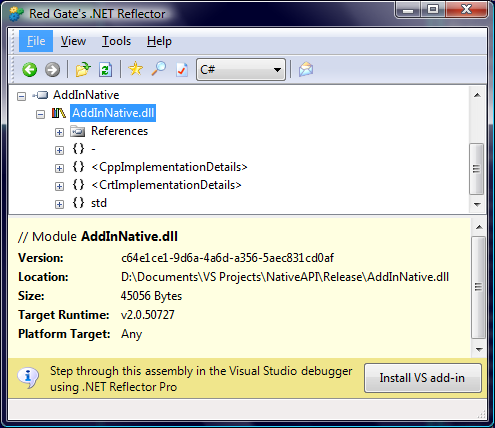
Task: Click the envelope feedback icon
Action: [x=306, y=69]
